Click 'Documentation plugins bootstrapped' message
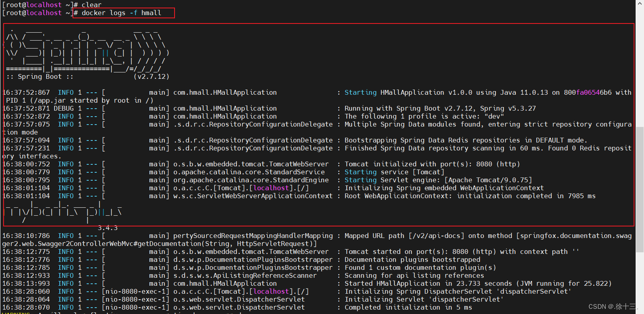 point(412,259)
